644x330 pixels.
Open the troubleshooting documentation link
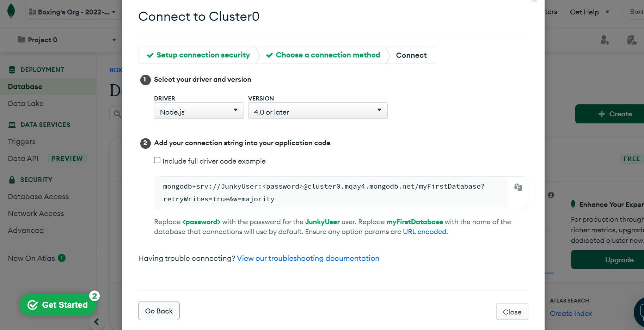[308, 258]
